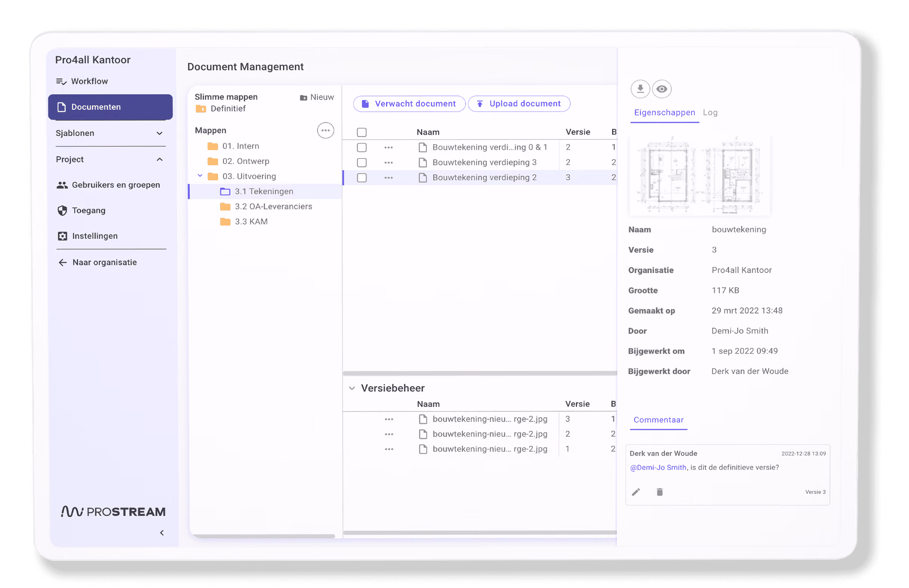Select the Commentaar tab
This screenshot has height=588, width=909.
pyautogui.click(x=658, y=420)
